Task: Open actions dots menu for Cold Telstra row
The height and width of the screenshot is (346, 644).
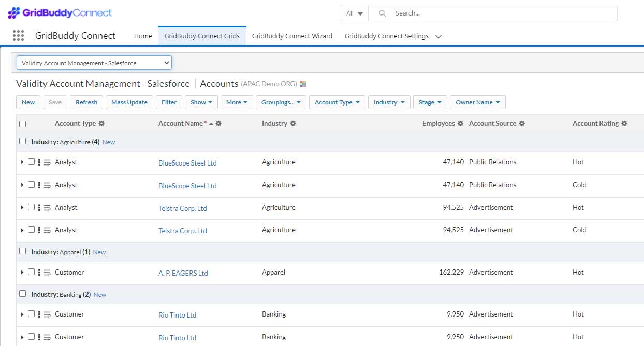Action: click(x=39, y=230)
